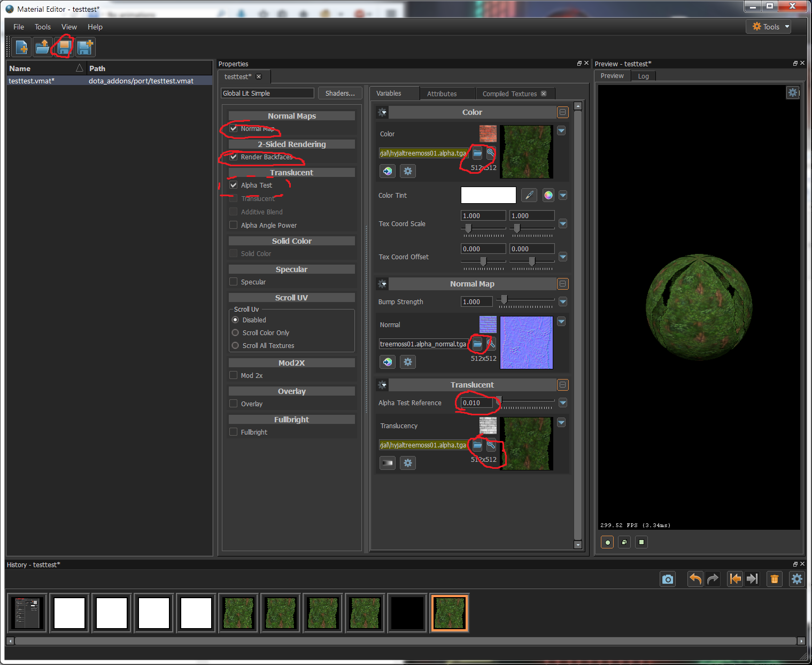Viewport: 812px width, 665px height.
Task: Select Scroll Color Only radio button
Action: (235, 332)
